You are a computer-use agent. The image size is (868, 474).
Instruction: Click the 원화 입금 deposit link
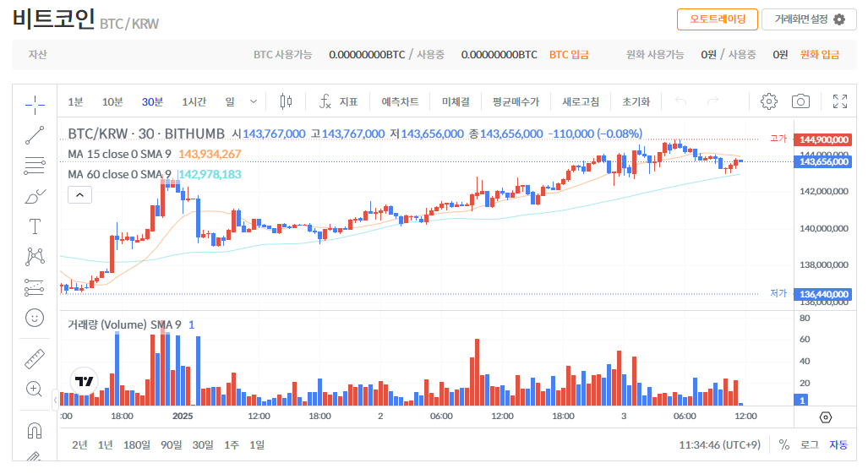pos(820,55)
